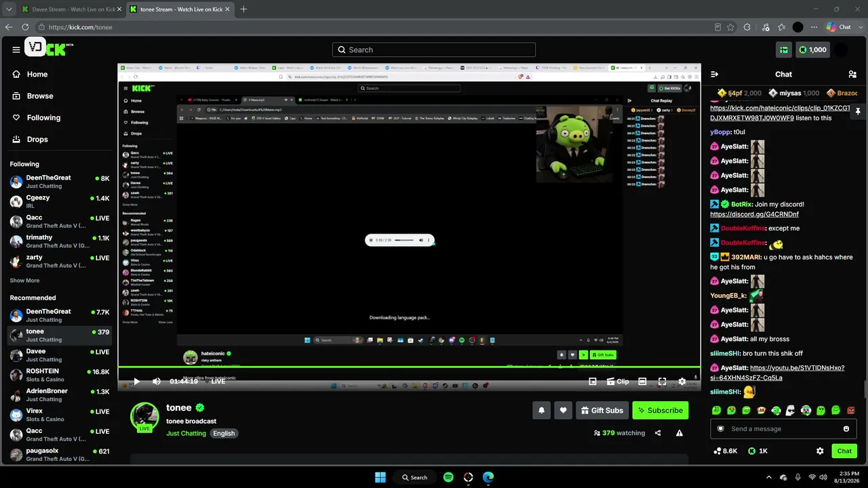This screenshot has height=488, width=868.
Task: Open the Kick hamburger sidebar menu
Action: click(x=16, y=49)
